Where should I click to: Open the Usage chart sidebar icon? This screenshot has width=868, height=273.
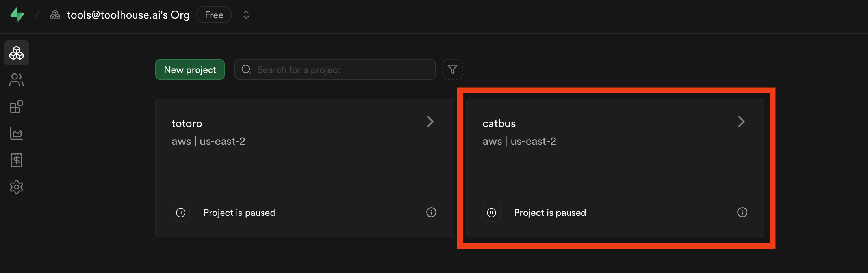point(17,133)
